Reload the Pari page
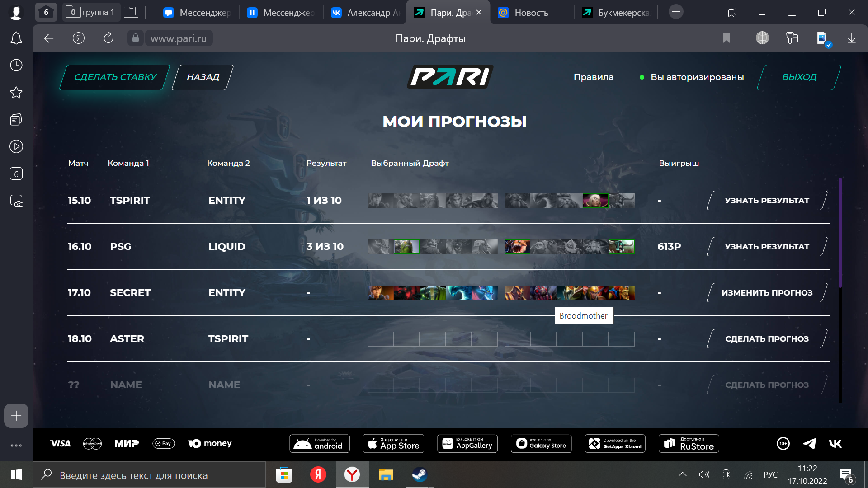The height and width of the screenshot is (488, 868). (108, 38)
